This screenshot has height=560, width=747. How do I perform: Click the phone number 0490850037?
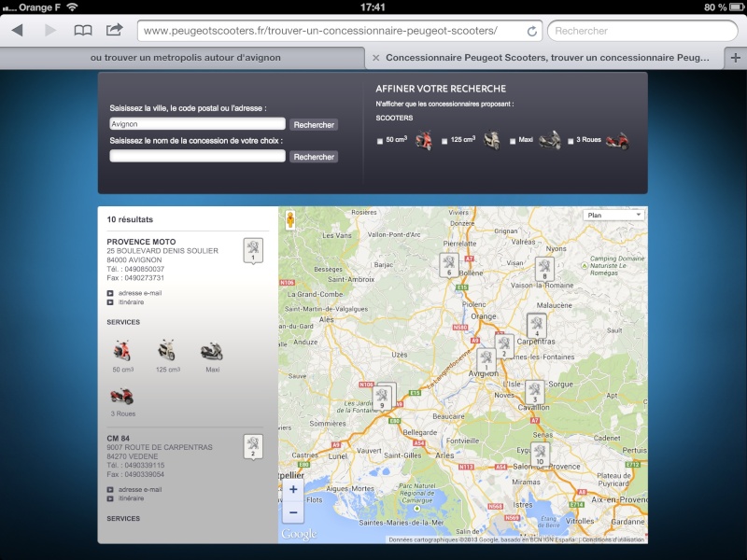(x=145, y=269)
